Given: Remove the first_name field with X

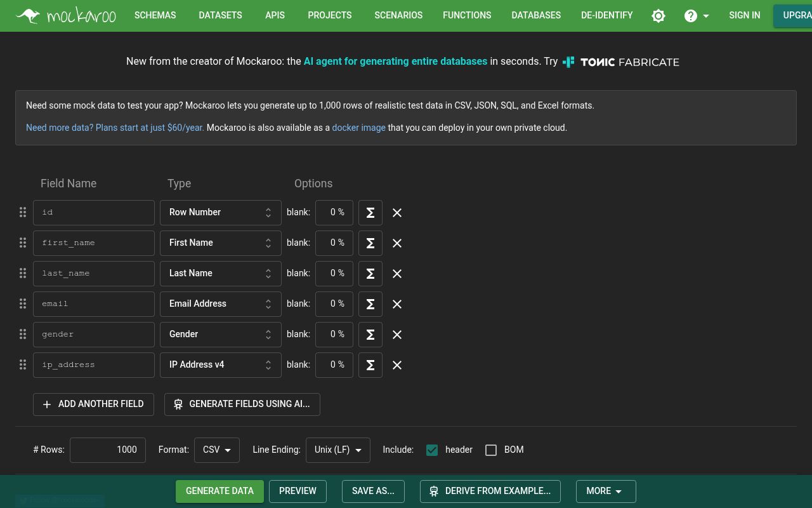Looking at the screenshot, I should coord(397,243).
